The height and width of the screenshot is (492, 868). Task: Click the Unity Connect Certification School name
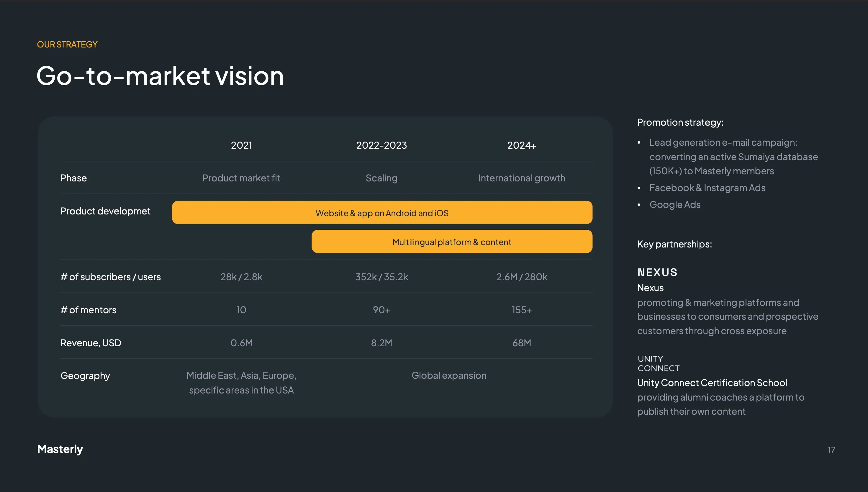pyautogui.click(x=712, y=383)
